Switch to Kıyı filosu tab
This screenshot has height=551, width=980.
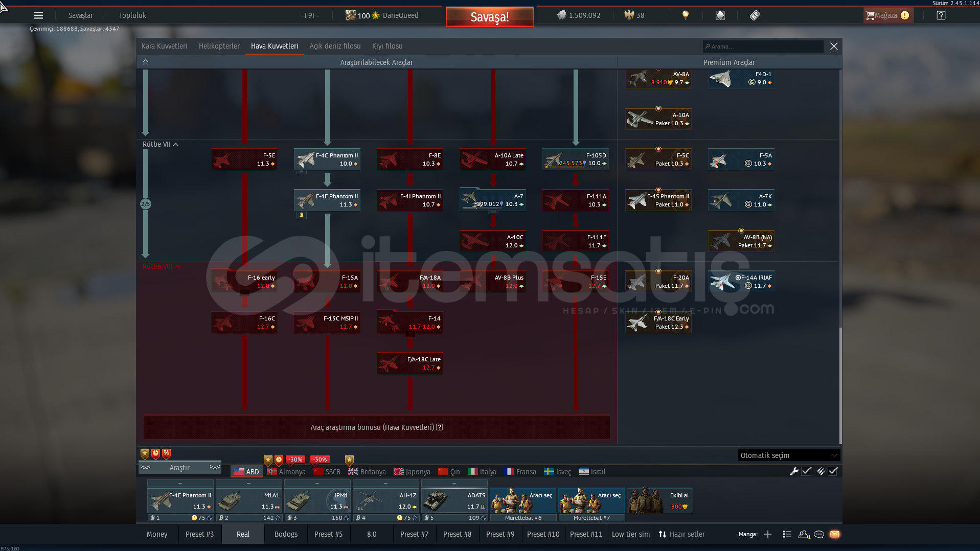click(x=388, y=46)
